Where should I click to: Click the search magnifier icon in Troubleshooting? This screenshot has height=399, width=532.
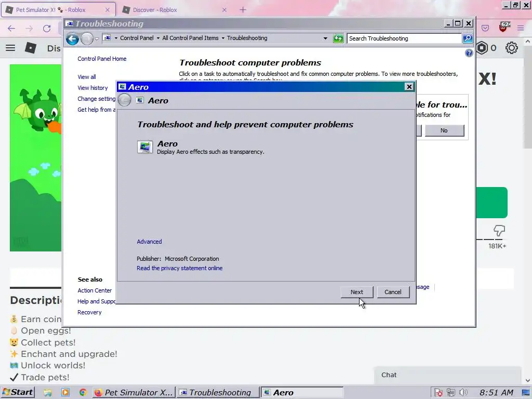[468, 38]
